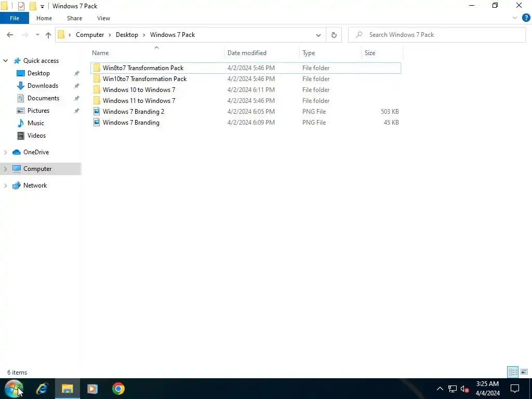This screenshot has width=532, height=399.
Task: Open Desktop in Quick access
Action: coord(38,73)
